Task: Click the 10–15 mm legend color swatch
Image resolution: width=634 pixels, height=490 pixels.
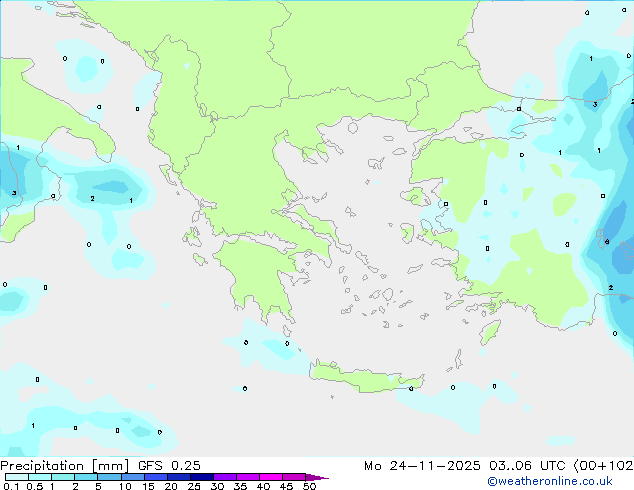Action: click(132, 477)
